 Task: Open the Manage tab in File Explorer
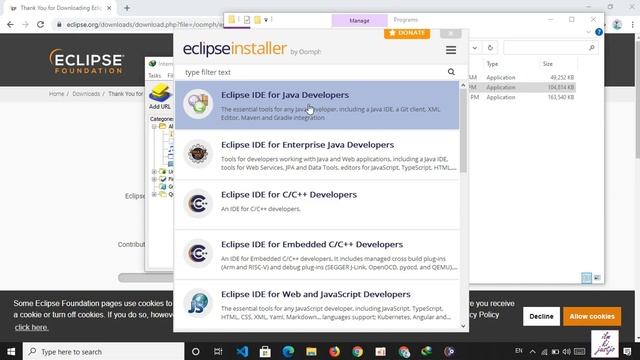(359, 20)
